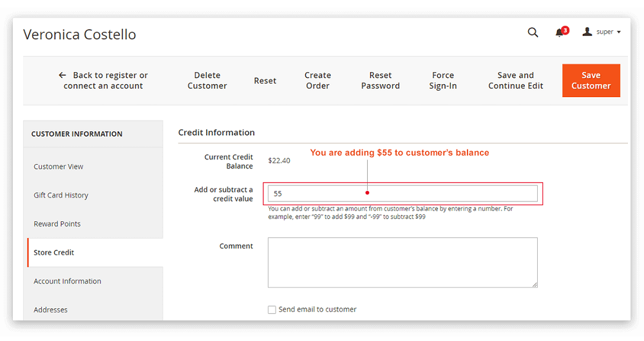Click Delete Customer button
Image resolution: width=644 pixels, height=341 pixels.
pyautogui.click(x=207, y=80)
